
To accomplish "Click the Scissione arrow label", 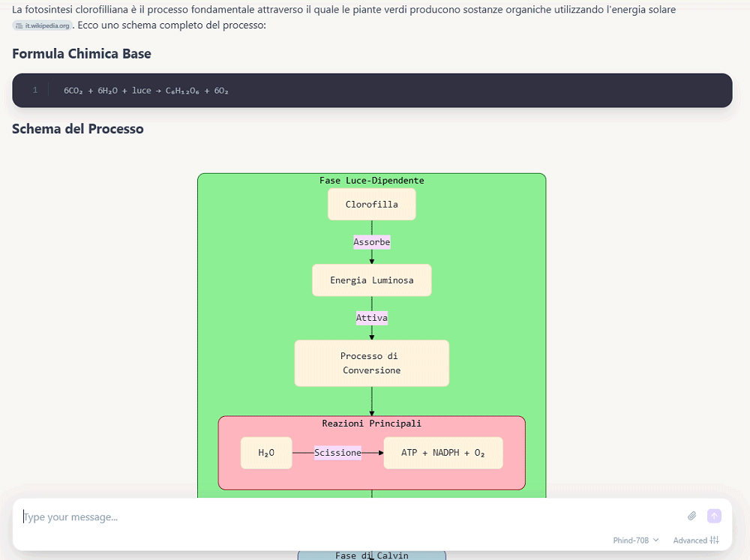I will 337,453.
